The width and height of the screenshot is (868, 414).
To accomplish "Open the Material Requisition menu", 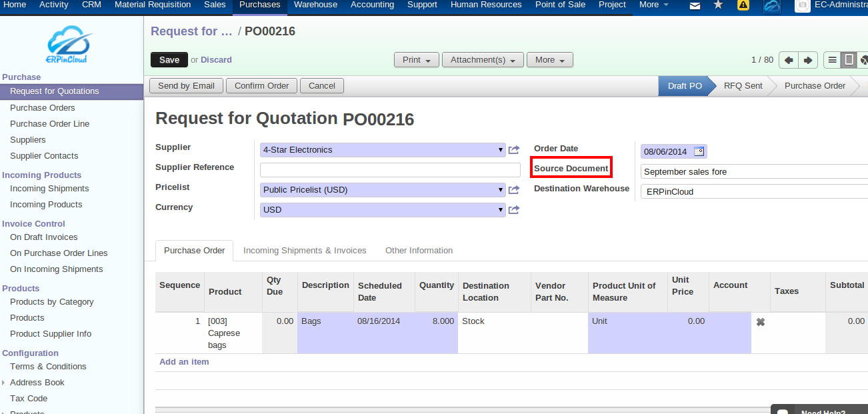I will tap(153, 5).
